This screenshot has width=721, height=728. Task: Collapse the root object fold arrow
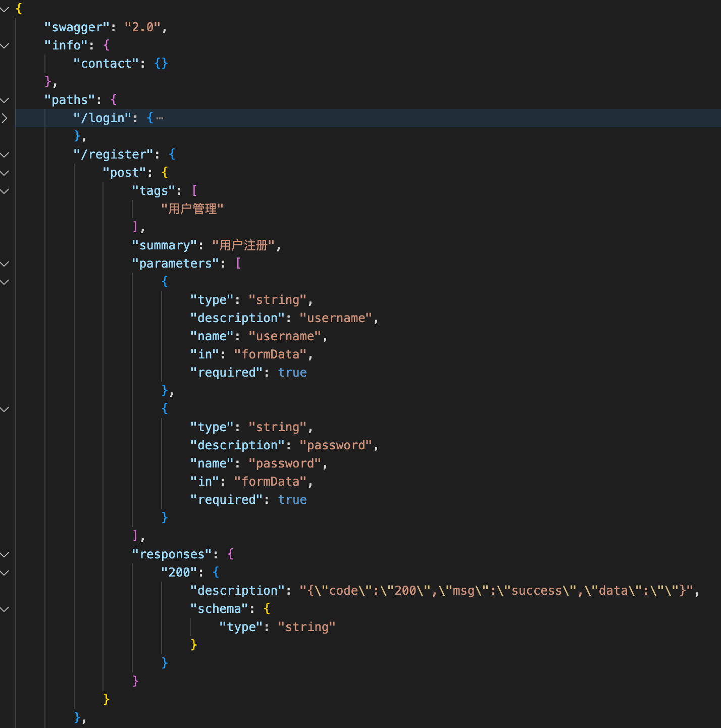[x=5, y=9]
